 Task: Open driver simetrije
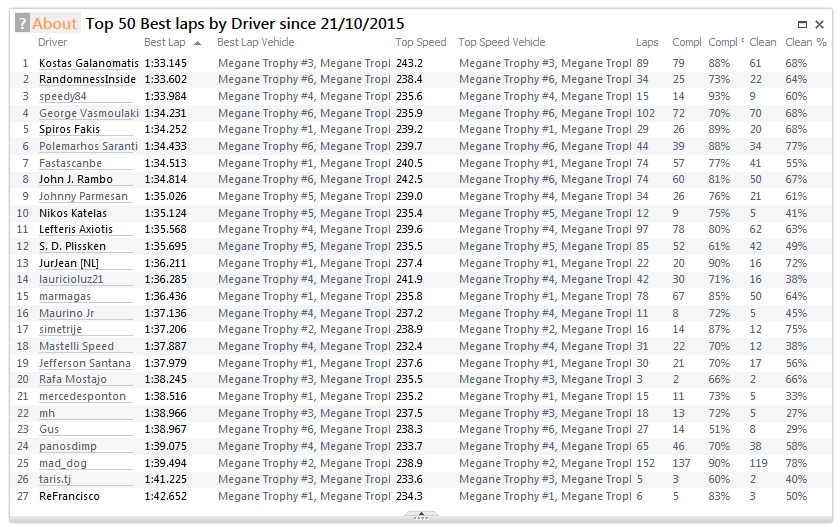[x=60, y=329]
